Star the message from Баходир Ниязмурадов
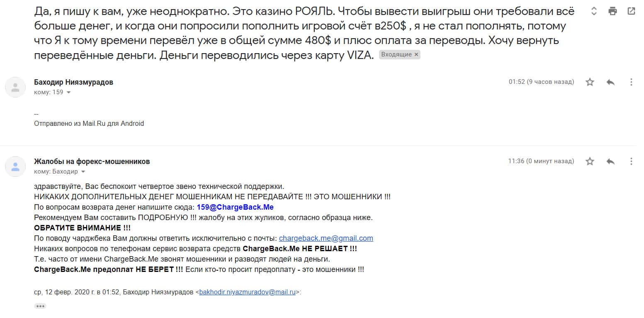644x318 pixels. click(x=590, y=82)
